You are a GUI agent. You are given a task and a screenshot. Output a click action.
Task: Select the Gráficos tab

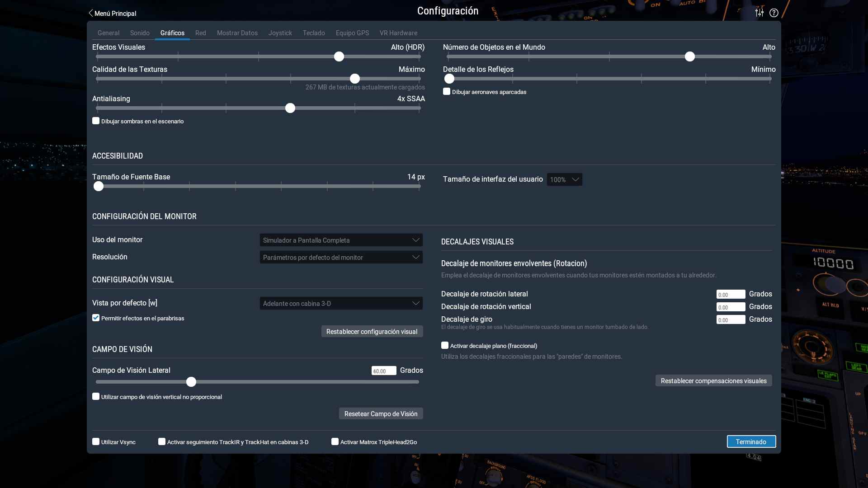pyautogui.click(x=172, y=33)
